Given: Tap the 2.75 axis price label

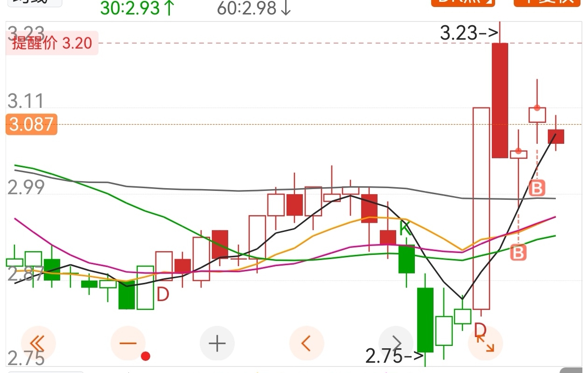Looking at the screenshot, I should pos(26,359).
